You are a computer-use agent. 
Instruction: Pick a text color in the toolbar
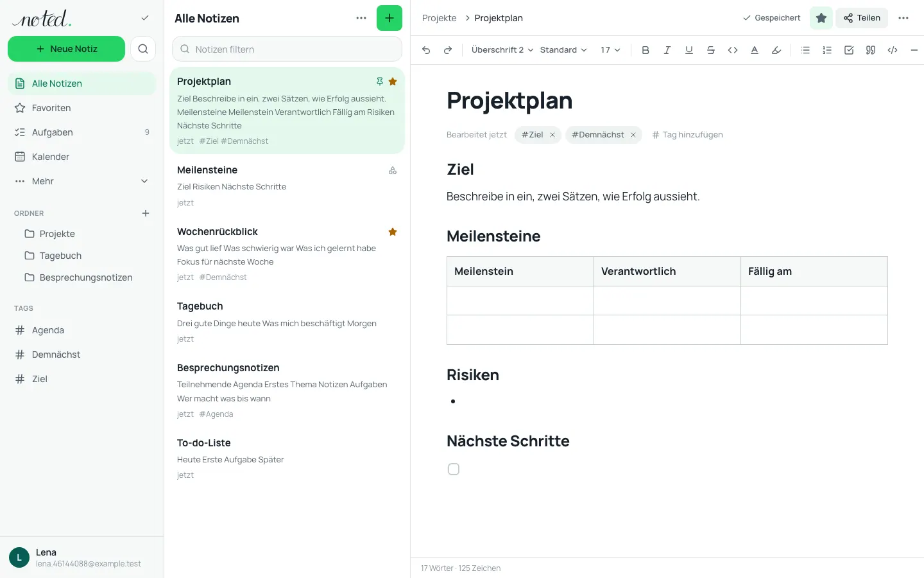coord(755,50)
